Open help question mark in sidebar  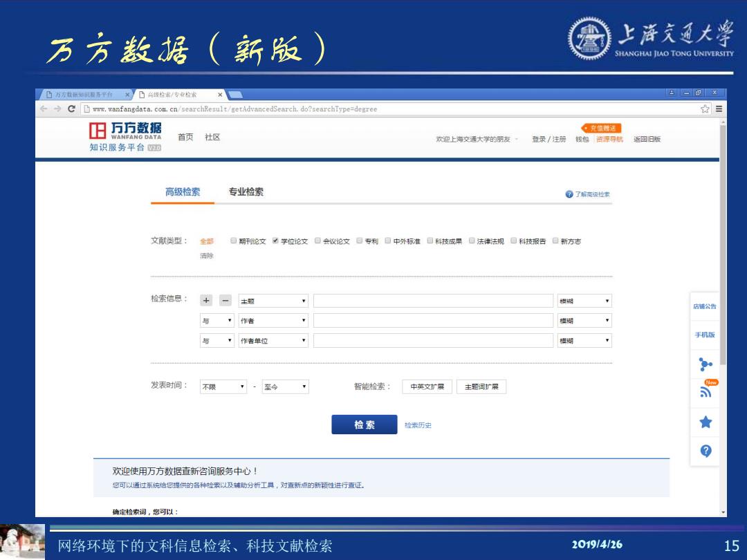[705, 451]
